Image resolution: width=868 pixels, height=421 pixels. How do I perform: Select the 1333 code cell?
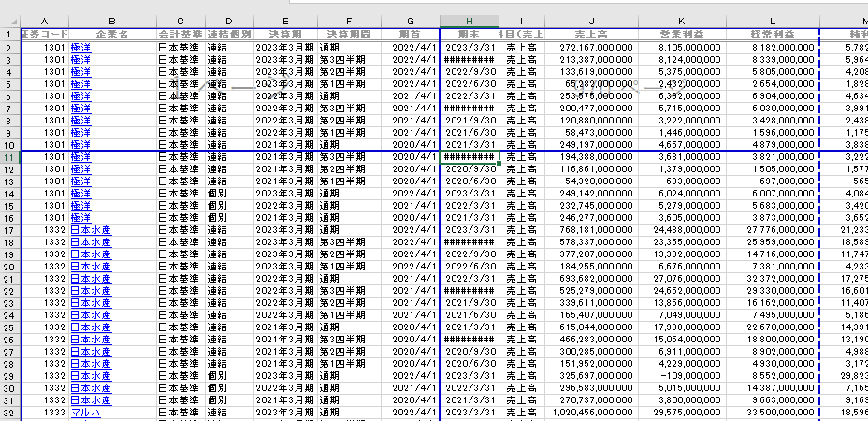[44, 413]
